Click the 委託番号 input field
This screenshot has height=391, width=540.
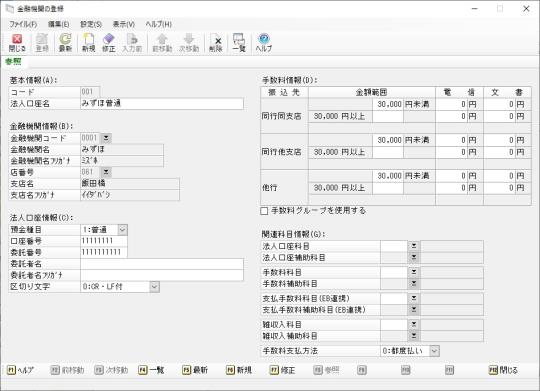click(x=104, y=252)
